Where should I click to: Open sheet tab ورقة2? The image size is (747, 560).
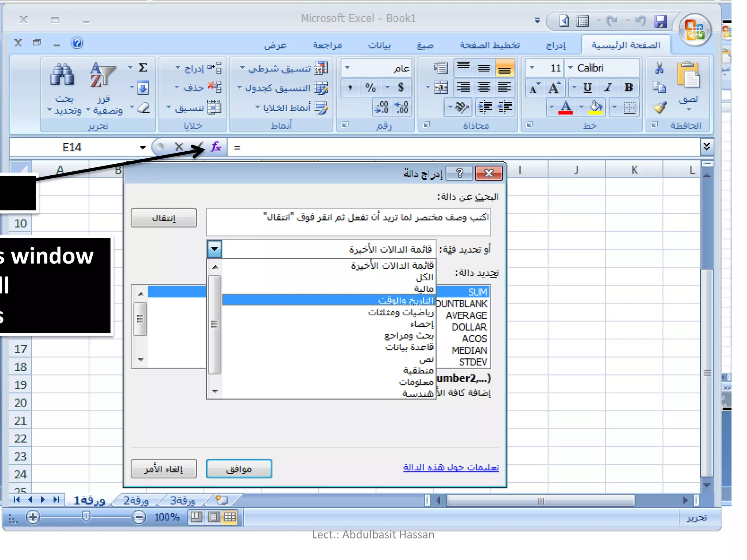136,501
